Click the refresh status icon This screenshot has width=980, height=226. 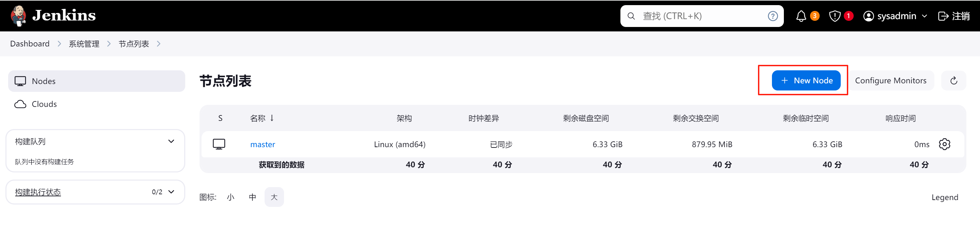pos(953,81)
